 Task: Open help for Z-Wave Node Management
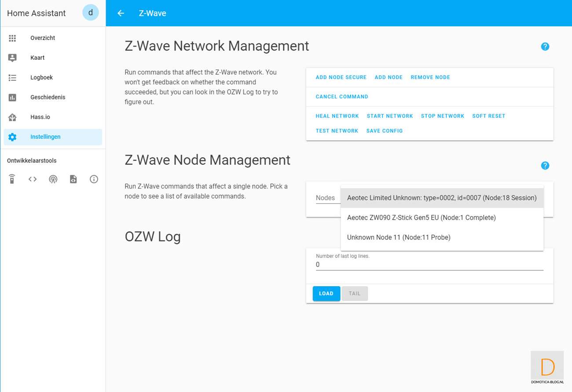pos(545,166)
